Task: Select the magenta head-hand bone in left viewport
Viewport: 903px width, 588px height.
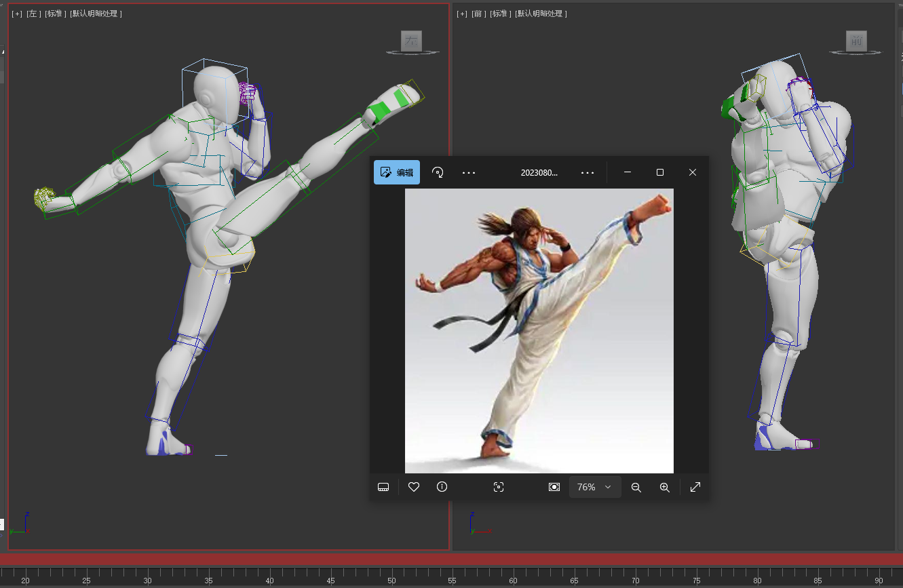Action: pos(247,93)
